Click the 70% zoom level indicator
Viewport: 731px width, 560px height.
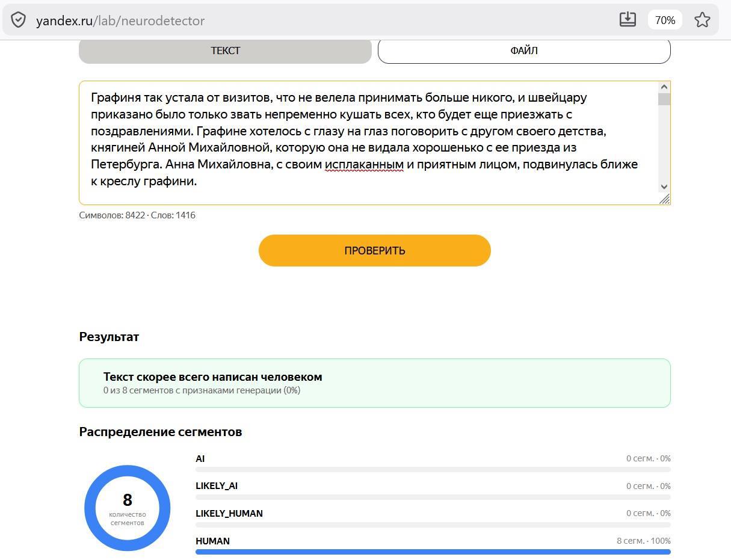click(x=665, y=20)
